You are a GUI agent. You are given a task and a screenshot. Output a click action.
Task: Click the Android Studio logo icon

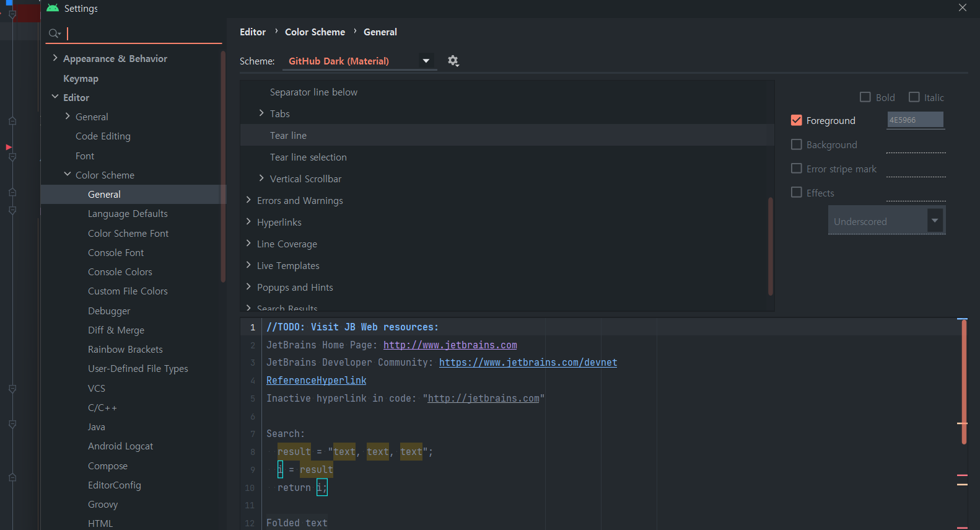pos(53,8)
